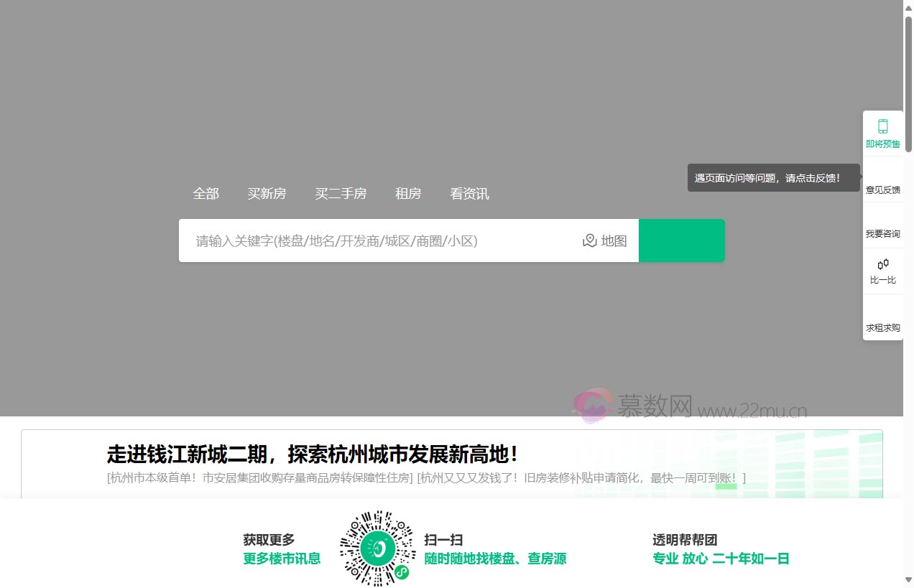The image size is (914, 588).
Task: Open 我要咨询 in the sidebar
Action: click(x=882, y=233)
